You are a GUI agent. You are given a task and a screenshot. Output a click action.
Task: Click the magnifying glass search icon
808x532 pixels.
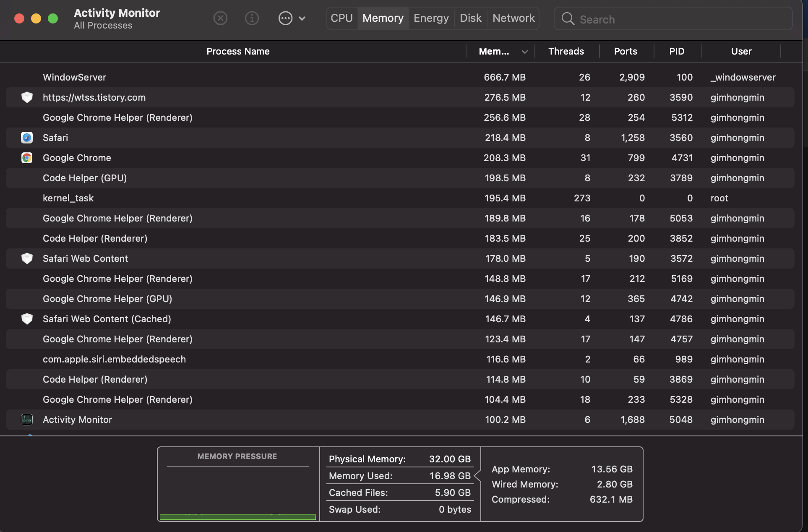568,19
